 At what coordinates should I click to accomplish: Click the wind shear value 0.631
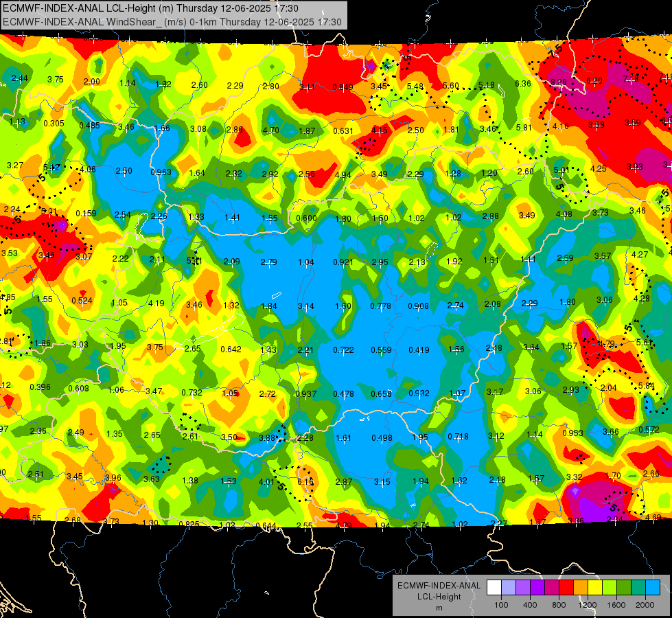point(343,130)
